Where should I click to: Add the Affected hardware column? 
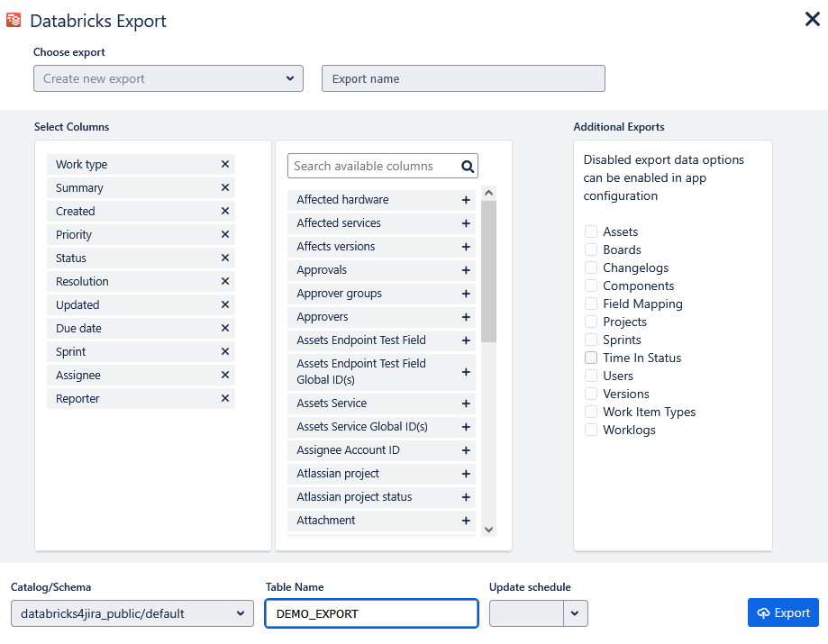[x=466, y=200]
